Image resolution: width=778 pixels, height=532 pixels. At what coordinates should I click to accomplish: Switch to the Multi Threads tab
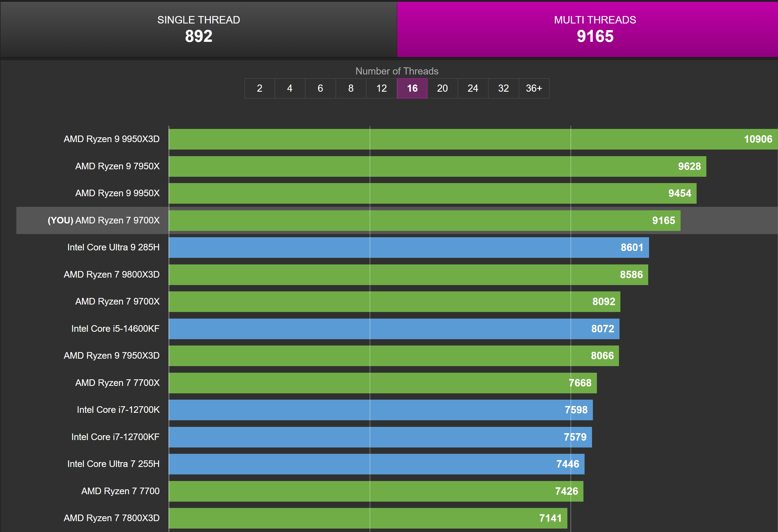click(587, 29)
